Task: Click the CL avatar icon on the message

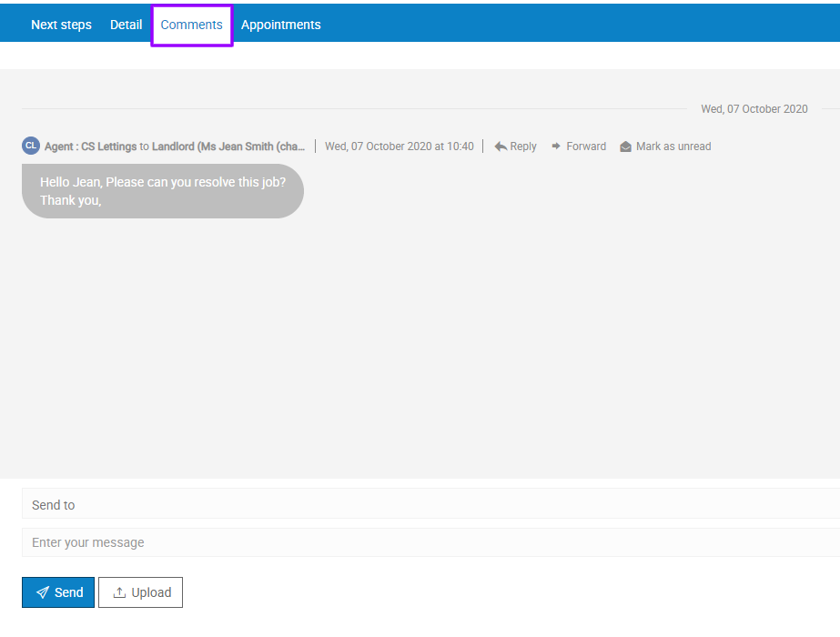Action: click(31, 145)
